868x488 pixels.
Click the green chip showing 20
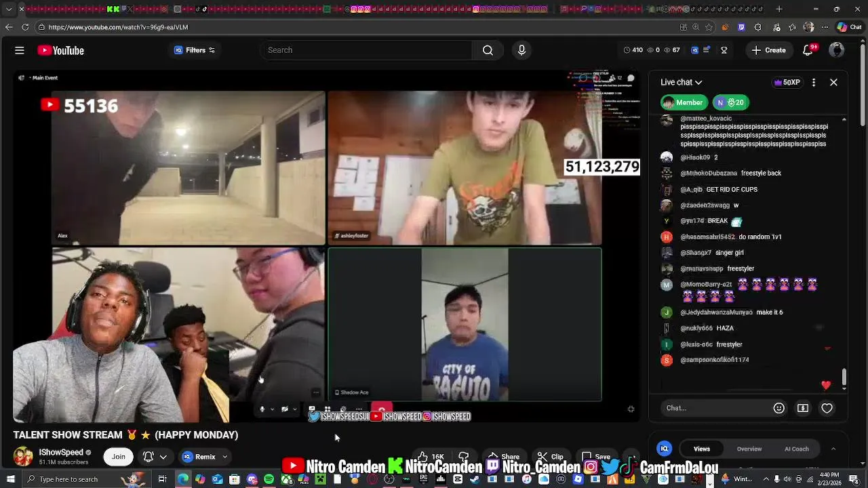[730, 102]
